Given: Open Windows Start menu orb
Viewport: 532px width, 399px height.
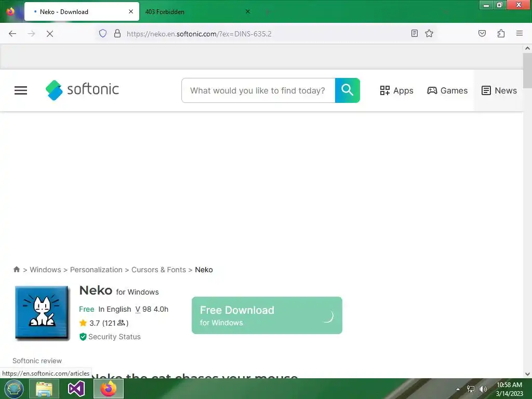Looking at the screenshot, I should (x=14, y=389).
